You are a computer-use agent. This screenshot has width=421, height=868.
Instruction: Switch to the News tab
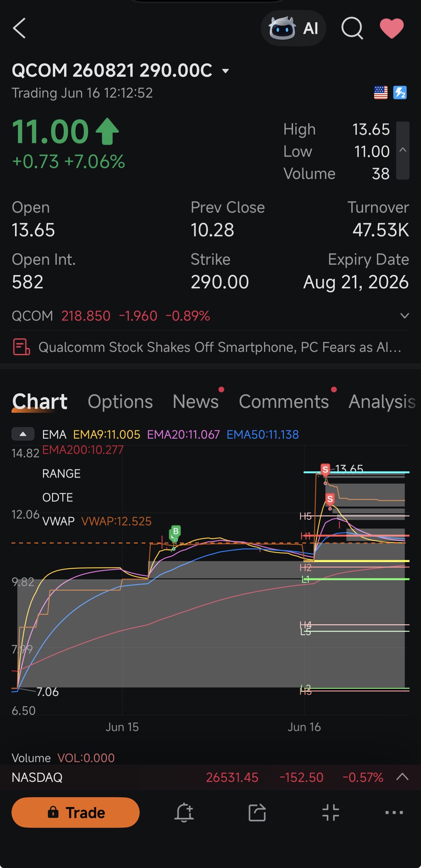coord(196,401)
